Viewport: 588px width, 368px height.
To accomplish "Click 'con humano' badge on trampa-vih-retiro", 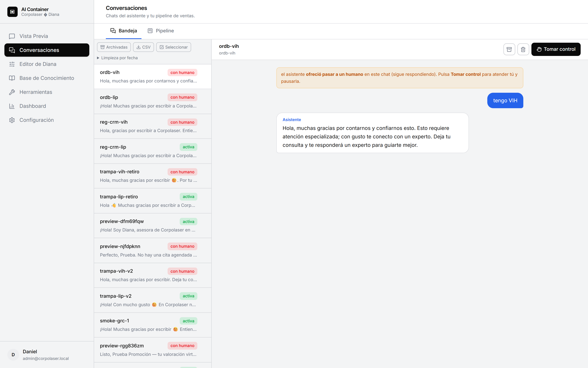I will click(182, 172).
